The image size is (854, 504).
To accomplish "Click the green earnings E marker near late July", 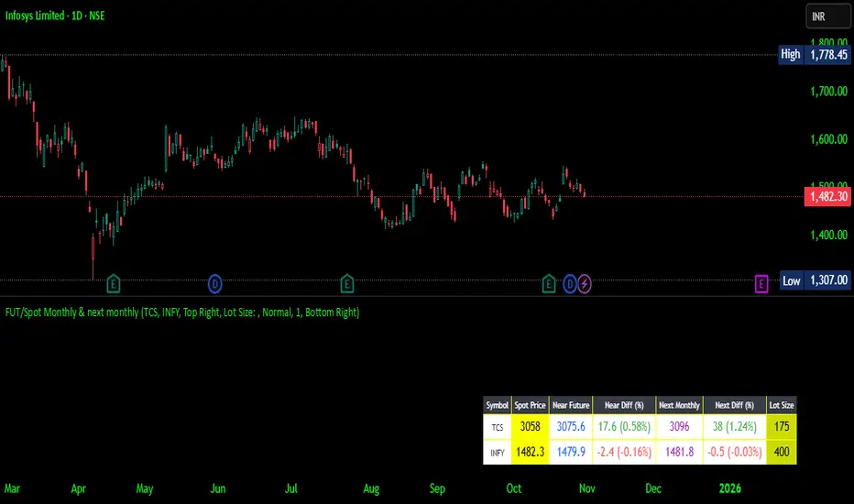I will (347, 283).
